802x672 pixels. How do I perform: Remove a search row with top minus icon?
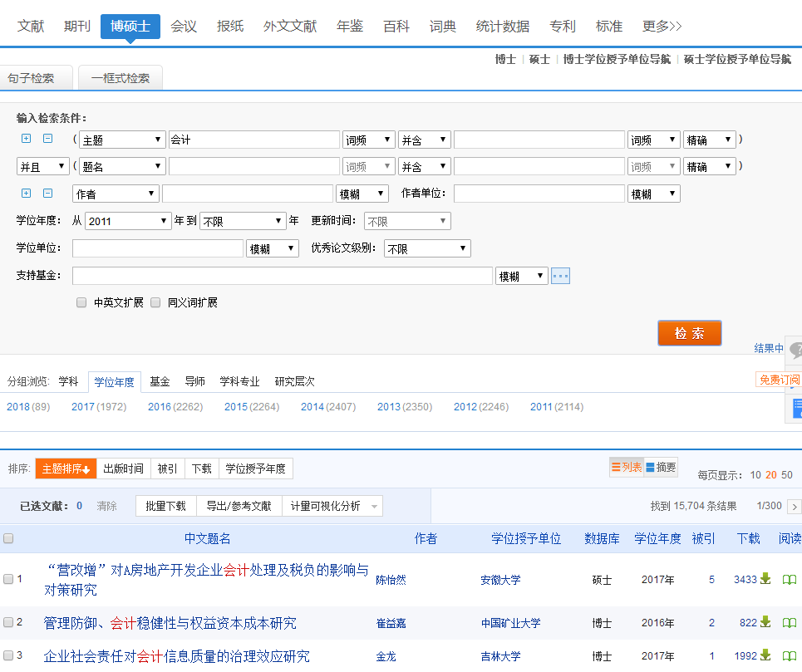(47, 139)
